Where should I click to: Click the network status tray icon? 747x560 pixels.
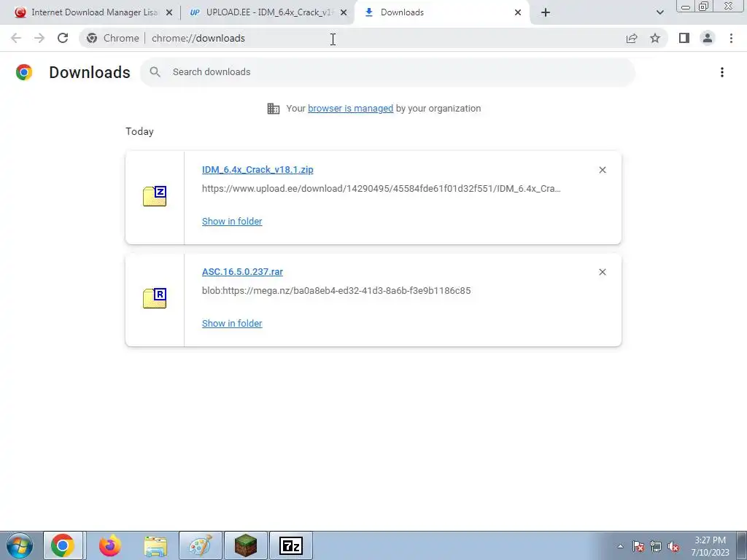click(x=656, y=546)
